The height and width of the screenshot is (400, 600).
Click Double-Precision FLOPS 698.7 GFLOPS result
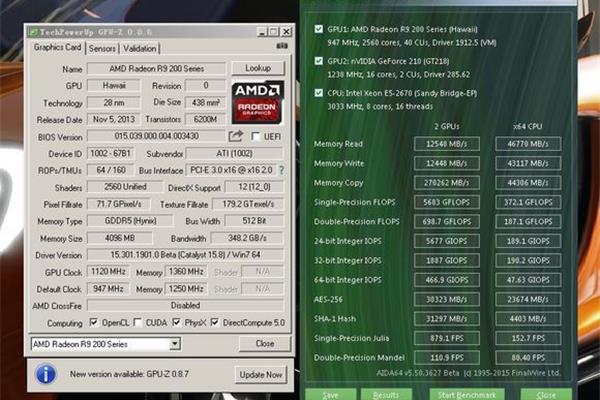point(447,222)
